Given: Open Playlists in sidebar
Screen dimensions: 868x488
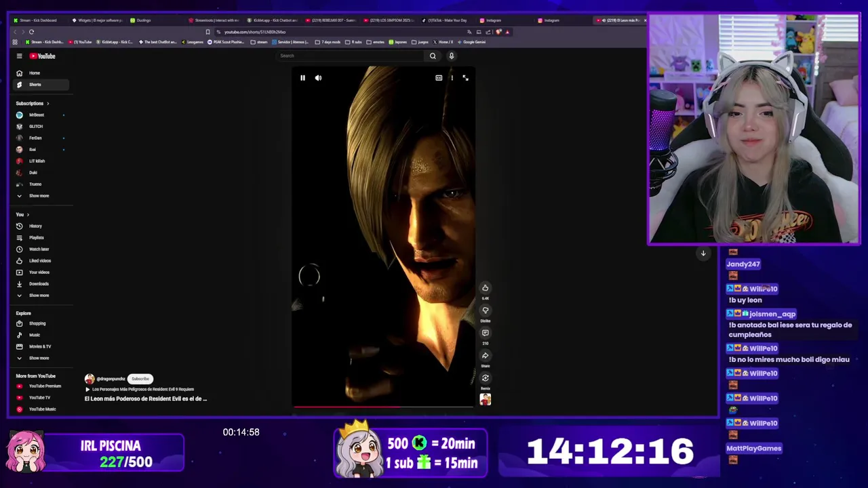Looking at the screenshot, I should (x=40, y=238).
